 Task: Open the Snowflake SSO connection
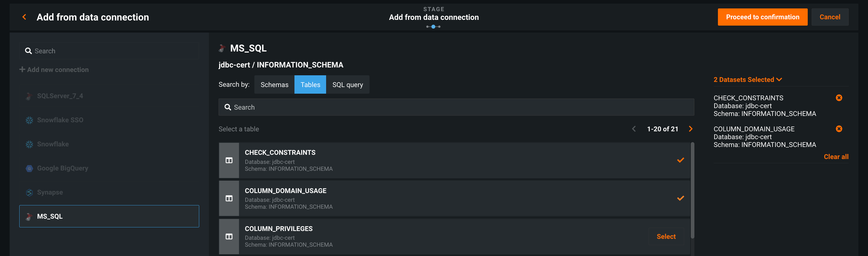tap(60, 120)
